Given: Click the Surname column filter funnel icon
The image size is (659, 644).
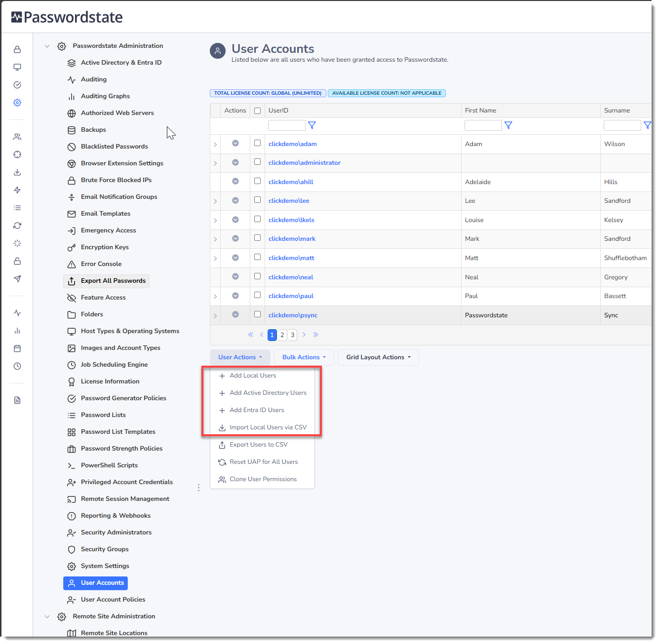Looking at the screenshot, I should click(x=647, y=125).
